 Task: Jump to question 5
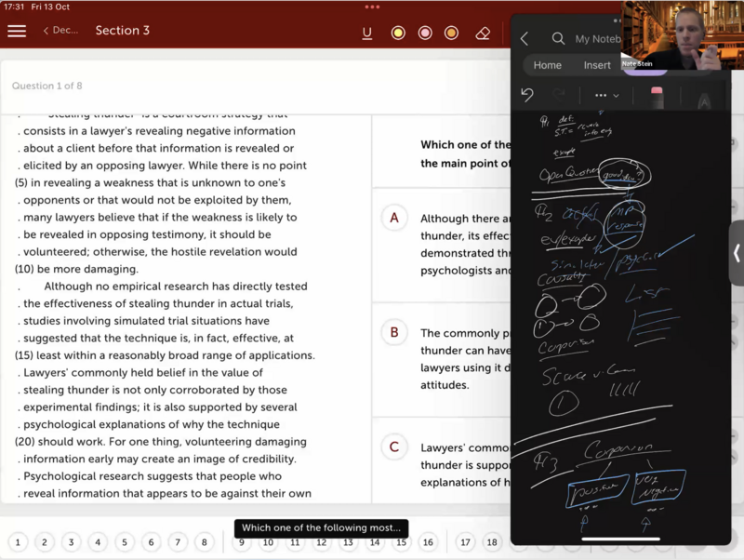click(124, 542)
